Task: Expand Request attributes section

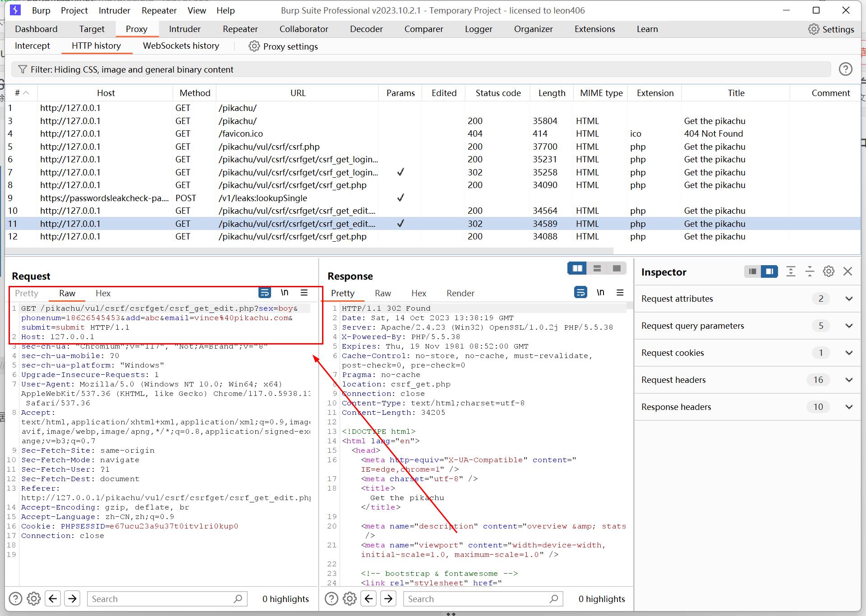Action: click(849, 299)
